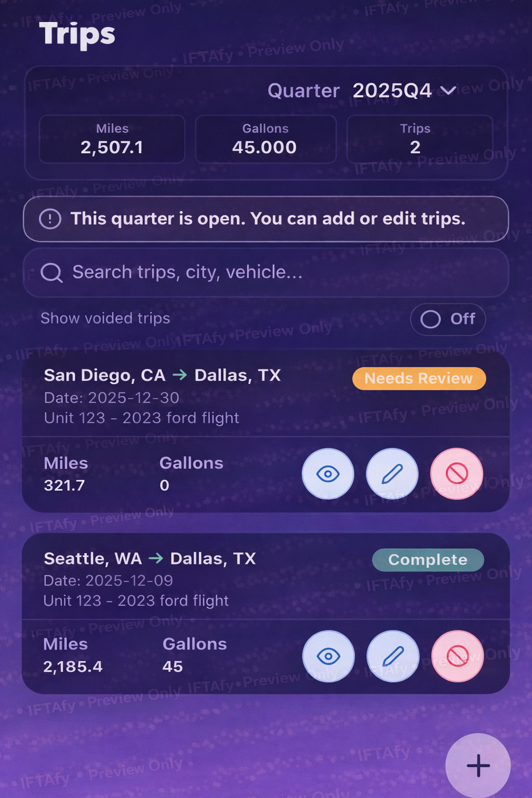Click the info icon in open-quarter notice
532x798 pixels.
tap(50, 219)
